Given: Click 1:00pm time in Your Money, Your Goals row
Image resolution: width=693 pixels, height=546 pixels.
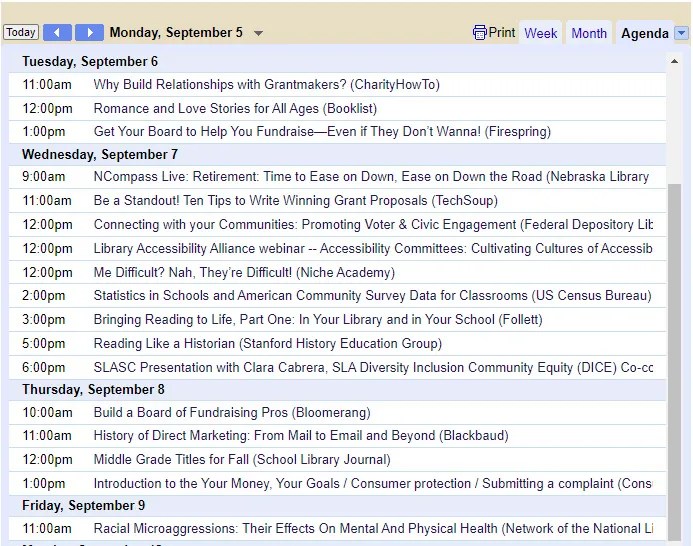Looking at the screenshot, I should 43,483.
